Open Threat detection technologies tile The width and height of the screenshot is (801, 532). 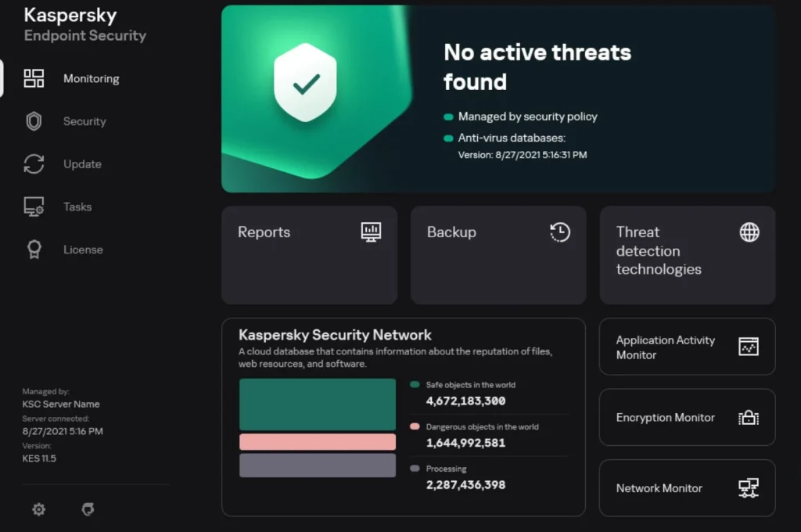[688, 255]
